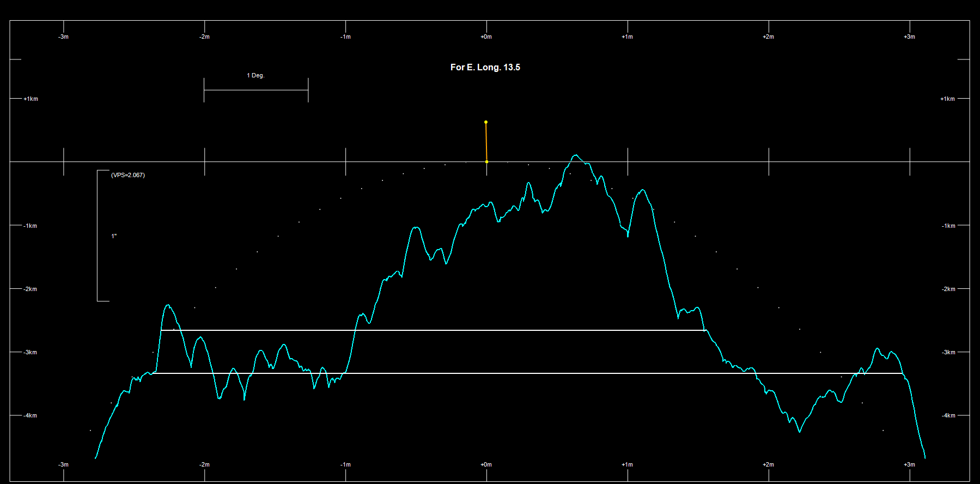Pick the '-1km' label on right axis
The height and width of the screenshot is (484, 980).
point(948,226)
